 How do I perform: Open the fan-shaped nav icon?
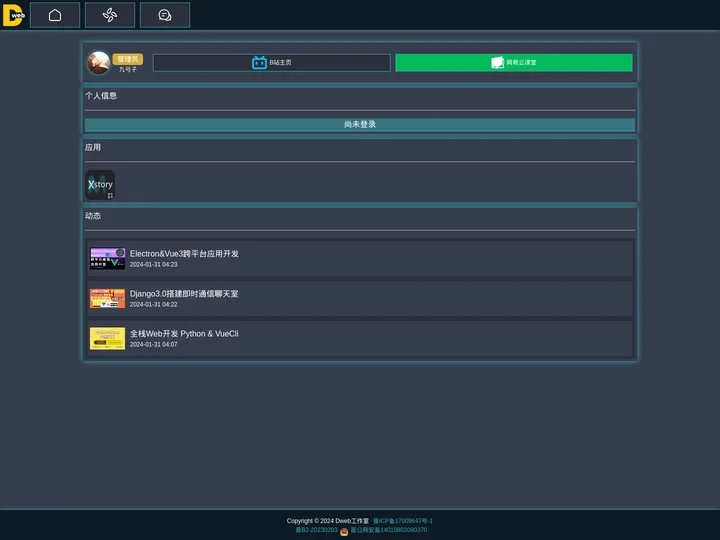(110, 15)
